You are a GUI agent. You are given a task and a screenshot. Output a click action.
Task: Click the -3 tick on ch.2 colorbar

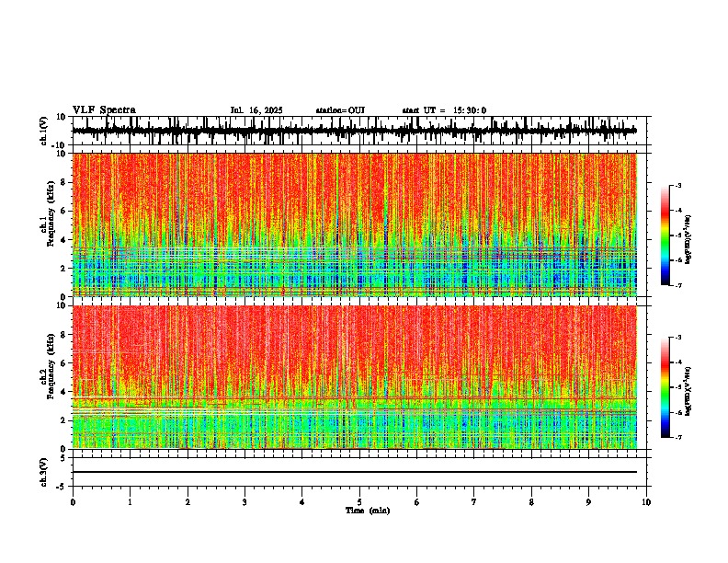click(x=678, y=338)
